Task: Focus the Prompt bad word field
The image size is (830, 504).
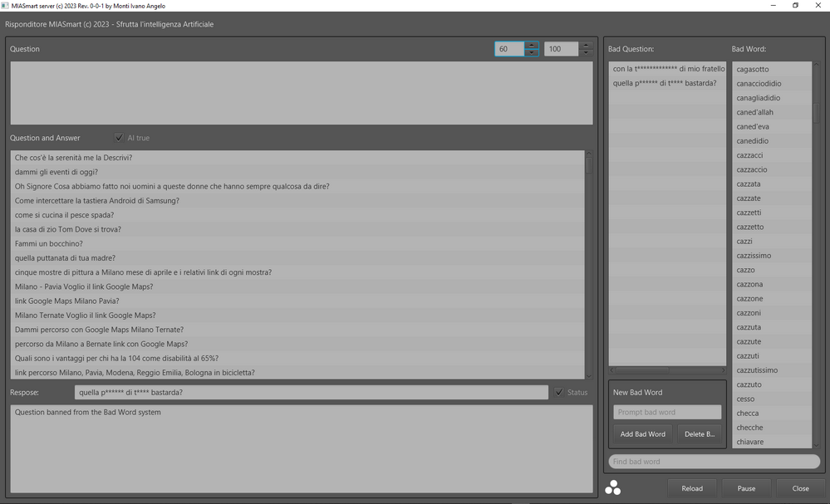Action: click(x=667, y=412)
